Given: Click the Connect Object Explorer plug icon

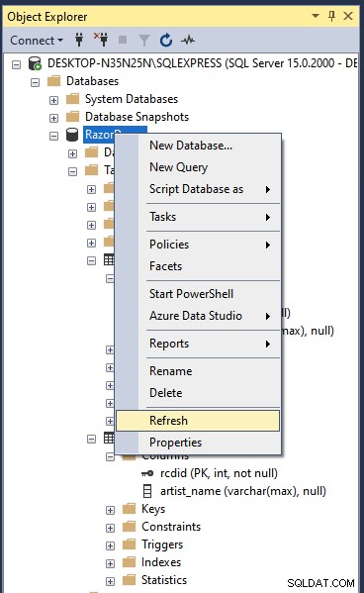Looking at the screenshot, I should tap(79, 40).
